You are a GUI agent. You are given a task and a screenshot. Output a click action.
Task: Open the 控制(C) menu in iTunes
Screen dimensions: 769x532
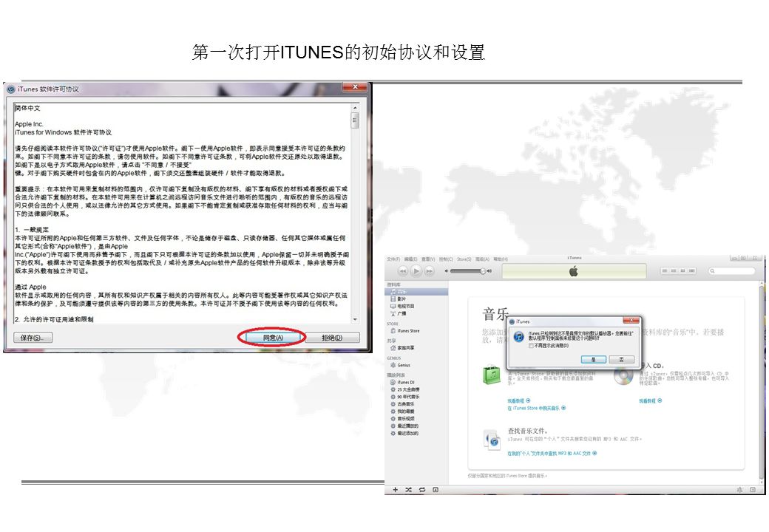coord(446,259)
